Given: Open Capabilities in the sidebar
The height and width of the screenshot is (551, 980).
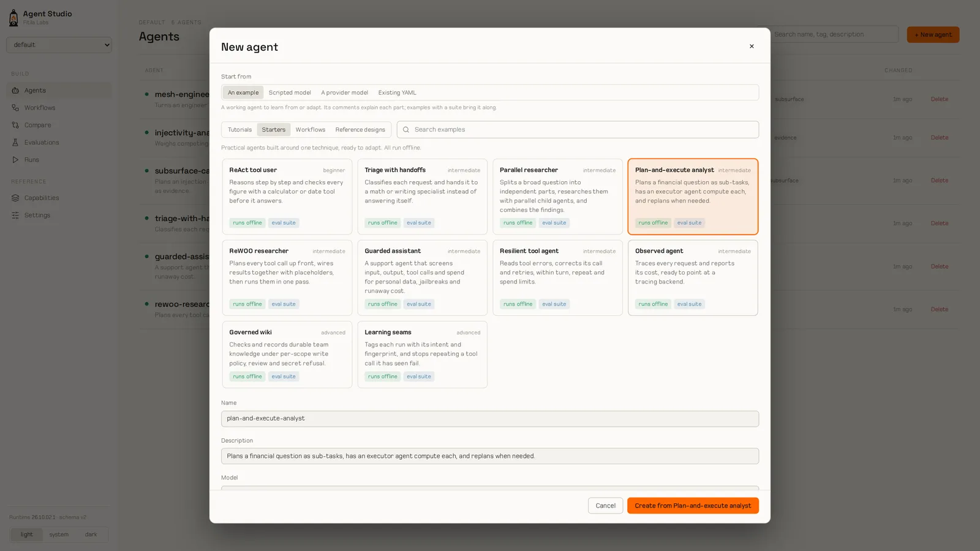Looking at the screenshot, I should click(59, 198).
